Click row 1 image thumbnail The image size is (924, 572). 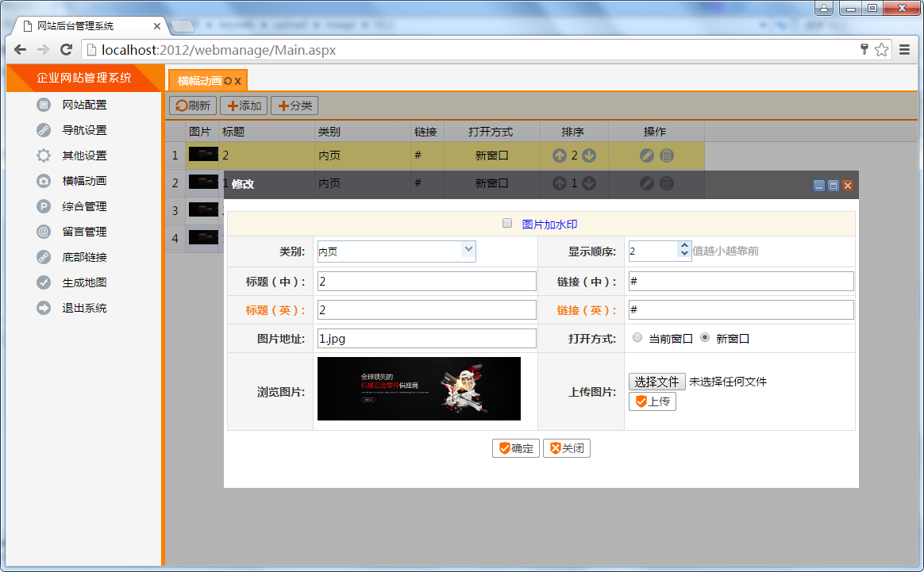203,155
